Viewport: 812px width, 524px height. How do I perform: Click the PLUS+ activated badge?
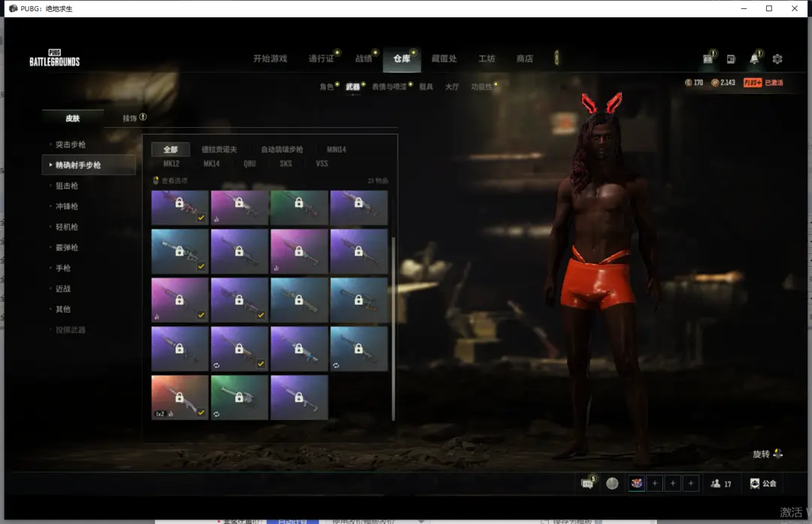coord(763,83)
